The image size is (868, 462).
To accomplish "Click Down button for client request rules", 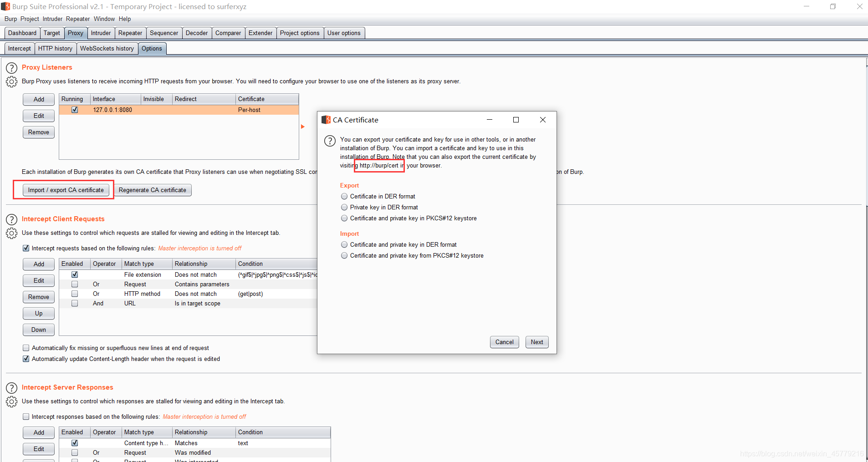I will tap(39, 330).
